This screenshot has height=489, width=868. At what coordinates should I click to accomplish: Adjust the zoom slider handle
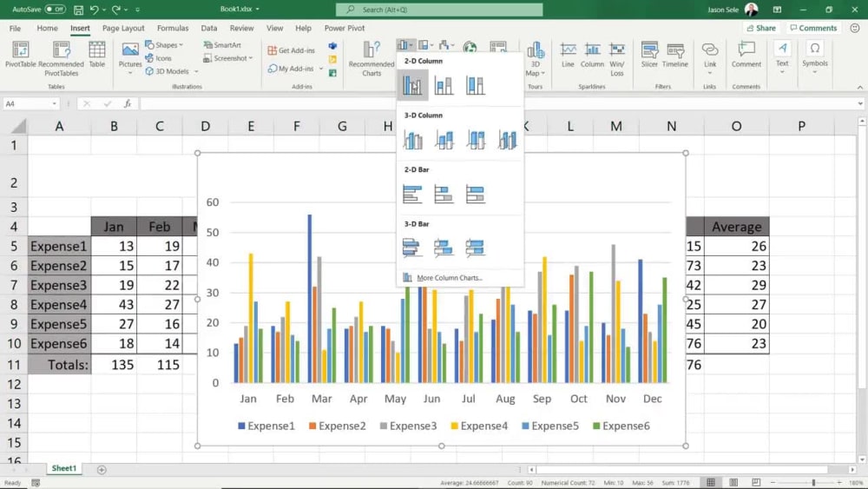pos(813,483)
